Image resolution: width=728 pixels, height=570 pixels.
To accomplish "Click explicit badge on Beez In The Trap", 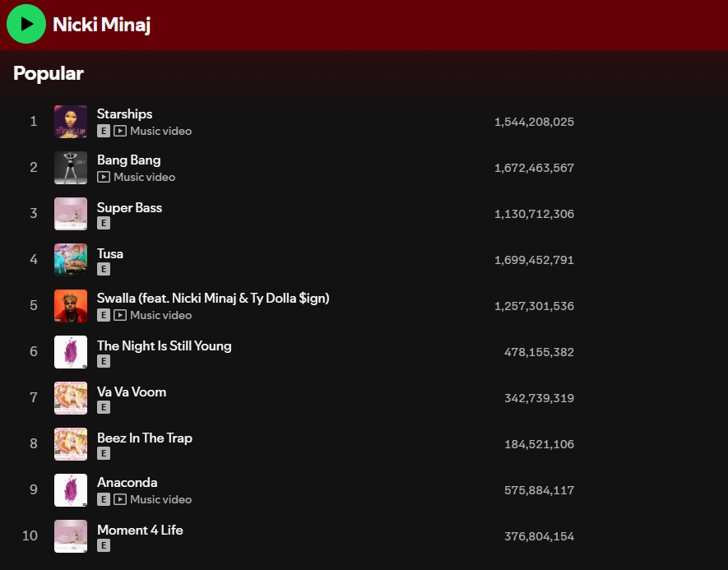I will point(104,453).
